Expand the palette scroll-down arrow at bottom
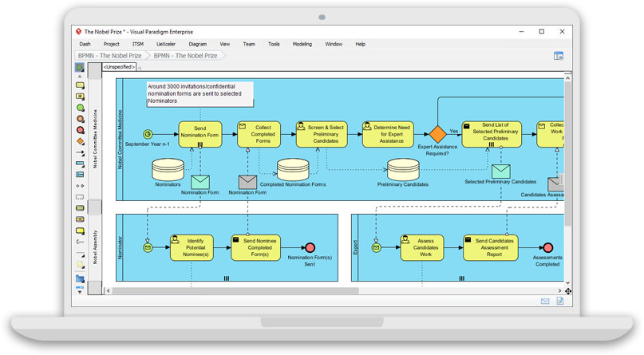This screenshot has width=644, height=355. [80, 291]
